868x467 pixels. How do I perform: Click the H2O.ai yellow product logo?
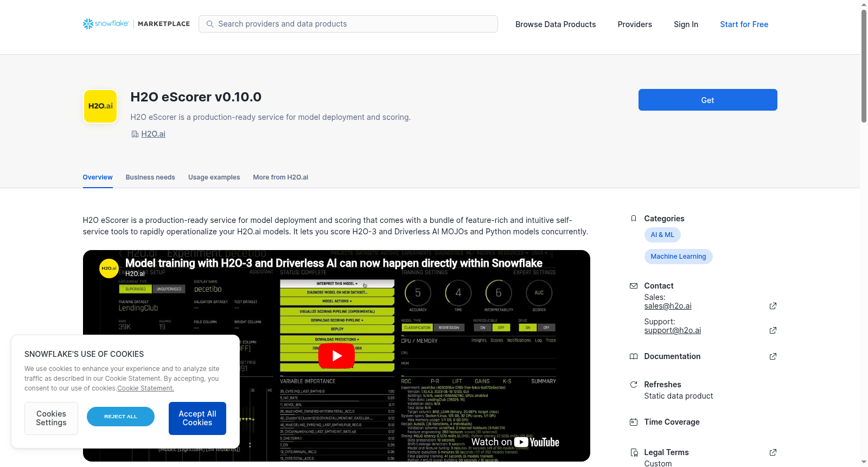pos(100,106)
